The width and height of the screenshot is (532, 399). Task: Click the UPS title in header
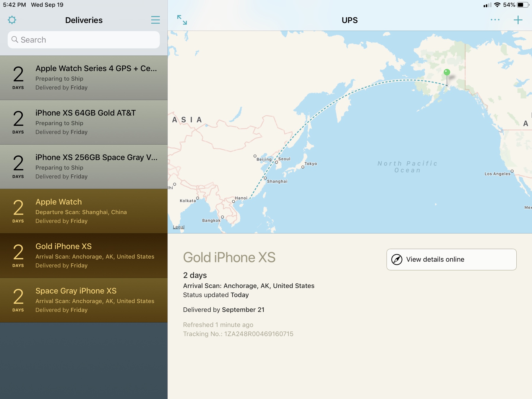pos(350,20)
